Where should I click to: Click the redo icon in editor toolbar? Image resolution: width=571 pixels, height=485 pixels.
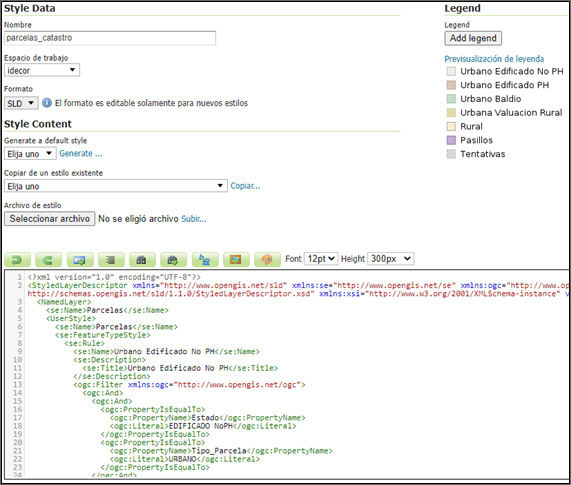point(48,260)
